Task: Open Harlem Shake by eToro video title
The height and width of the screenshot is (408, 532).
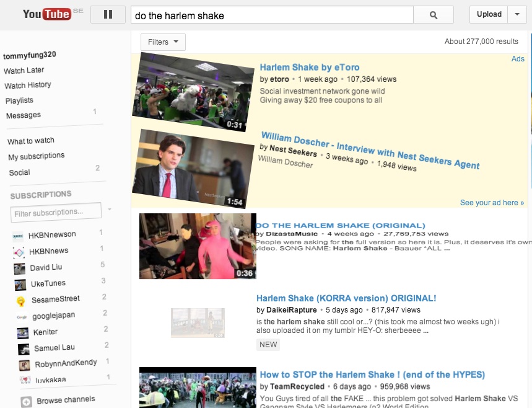Action: pos(309,68)
